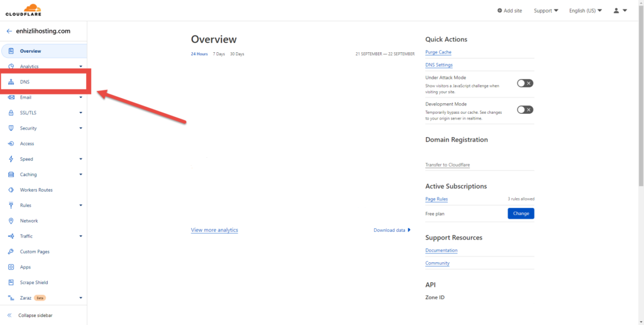
Task: Enable Under Attack Mode toggle
Action: pyautogui.click(x=525, y=83)
